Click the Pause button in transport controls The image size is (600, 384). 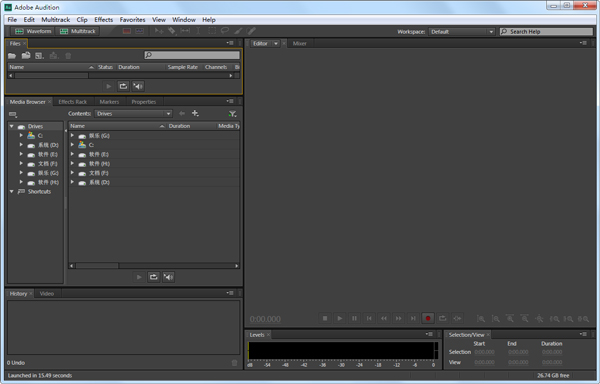pyautogui.click(x=354, y=318)
